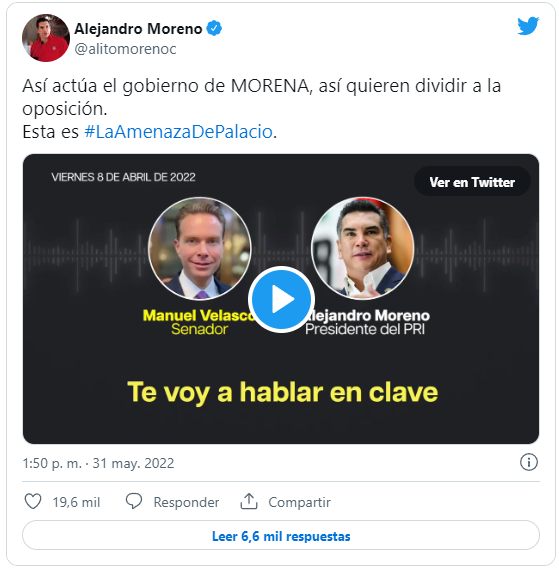Like the tweet with heart icon
The height and width of the screenshot is (568, 559).
pyautogui.click(x=33, y=502)
